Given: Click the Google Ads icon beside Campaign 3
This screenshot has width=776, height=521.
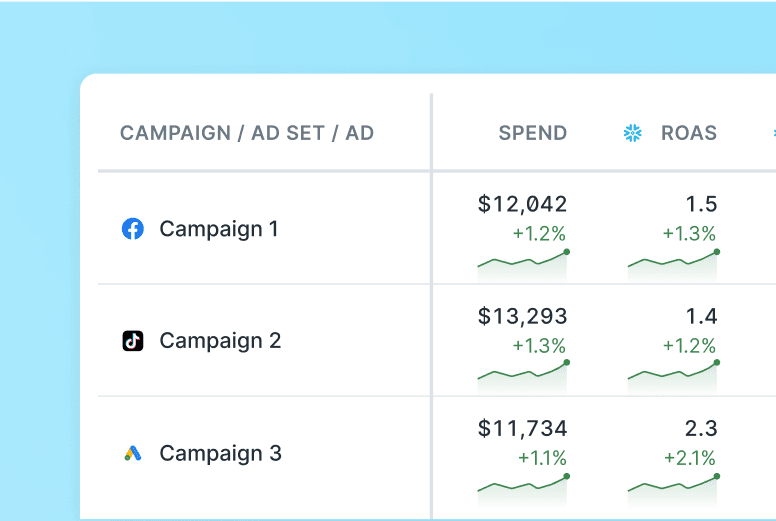Looking at the screenshot, I should coord(133,453).
